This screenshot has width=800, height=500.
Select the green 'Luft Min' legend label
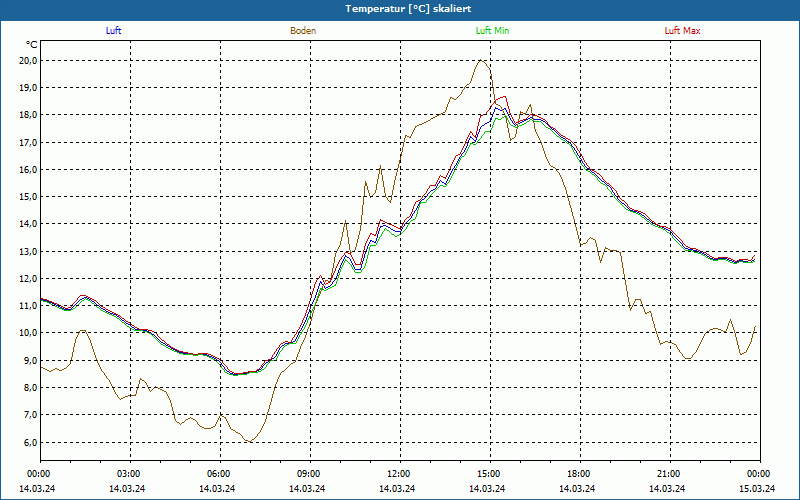coord(492,31)
